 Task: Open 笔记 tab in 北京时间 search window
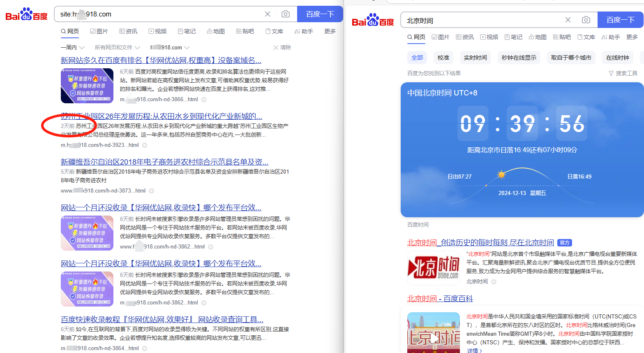[x=513, y=37]
